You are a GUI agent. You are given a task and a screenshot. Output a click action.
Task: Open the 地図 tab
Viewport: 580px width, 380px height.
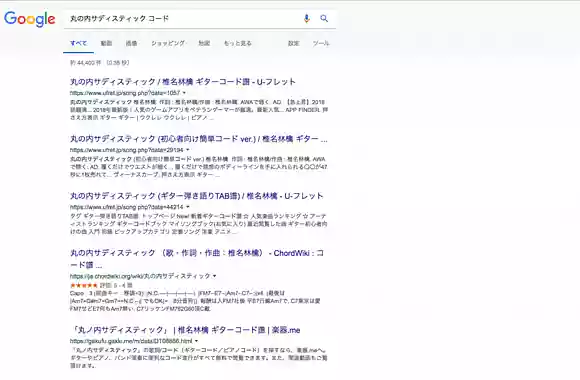click(204, 43)
